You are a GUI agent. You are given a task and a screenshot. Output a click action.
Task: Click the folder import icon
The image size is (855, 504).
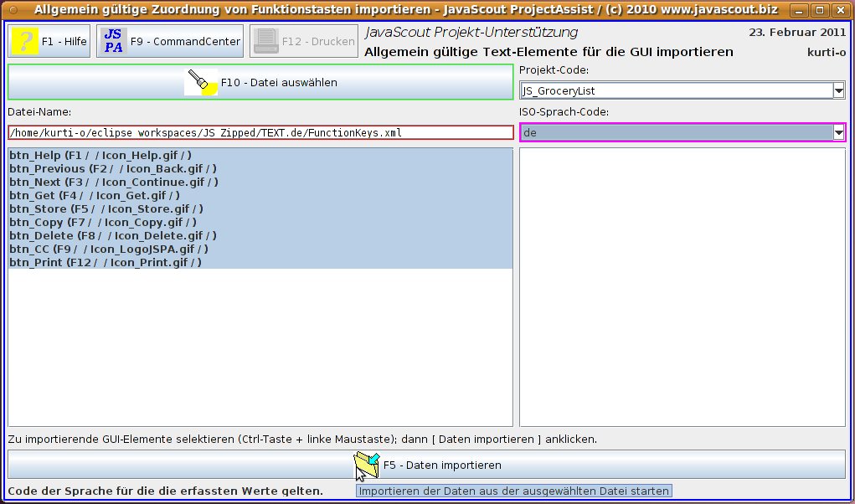pyautogui.click(x=367, y=465)
